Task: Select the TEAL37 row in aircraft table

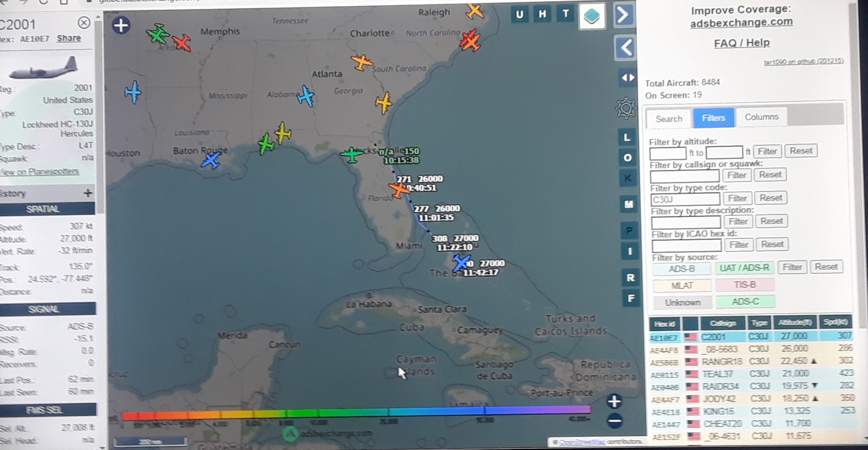Action: (x=752, y=374)
